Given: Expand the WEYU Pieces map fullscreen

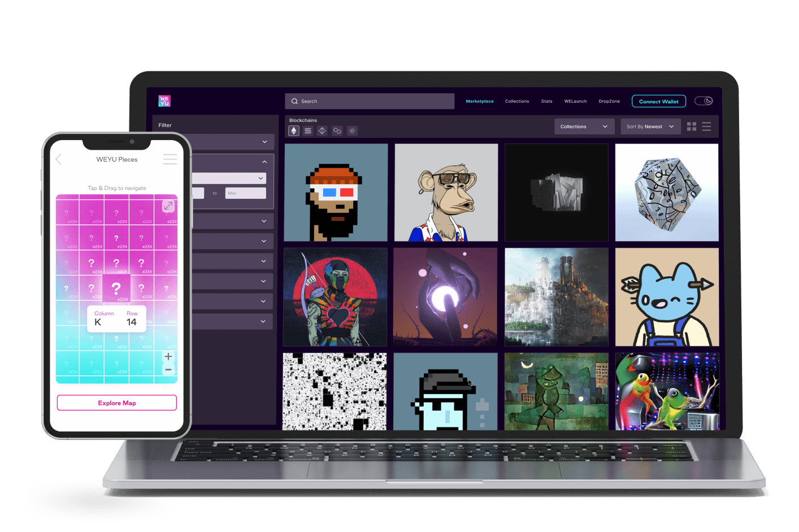Looking at the screenshot, I should click(168, 206).
